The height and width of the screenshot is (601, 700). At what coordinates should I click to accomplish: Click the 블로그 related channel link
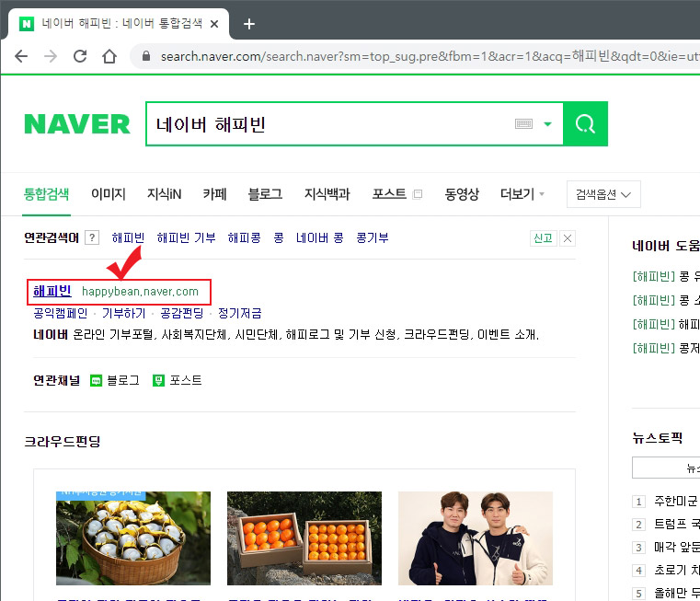coord(123,381)
